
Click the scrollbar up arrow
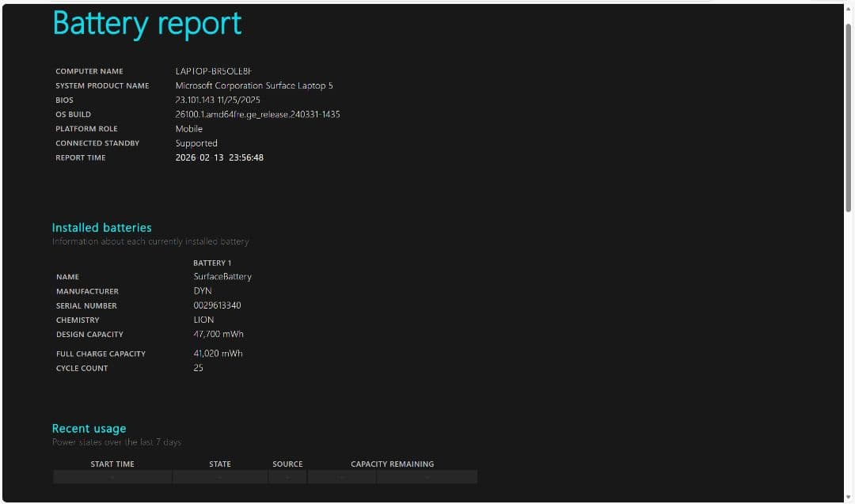pos(848,9)
